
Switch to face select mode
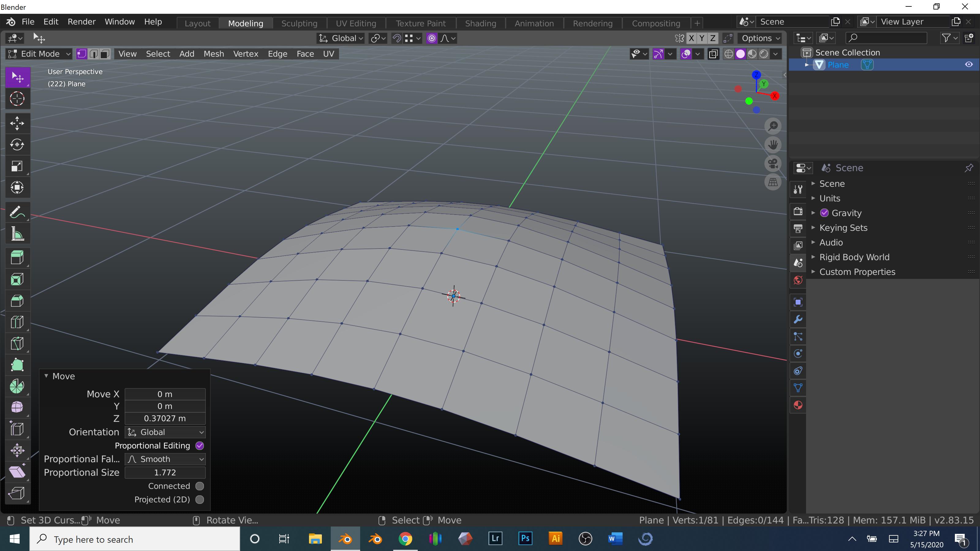click(x=105, y=54)
